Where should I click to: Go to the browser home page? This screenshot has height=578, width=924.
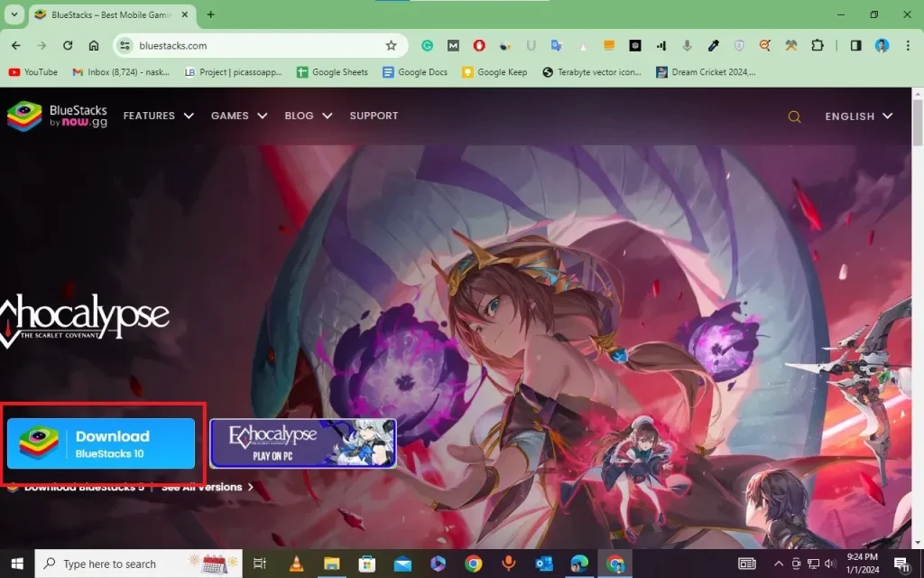point(94,45)
